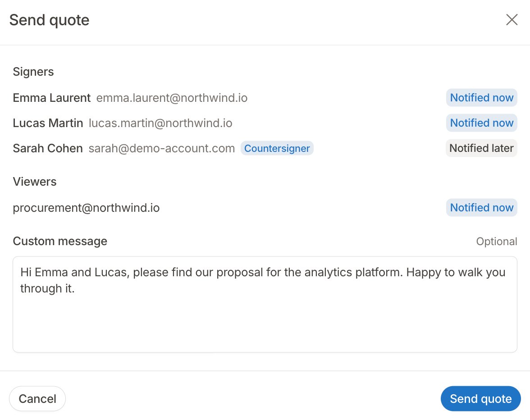The image size is (530, 420).
Task: Click Emma Laurent's Notified now badge
Action: click(x=482, y=98)
